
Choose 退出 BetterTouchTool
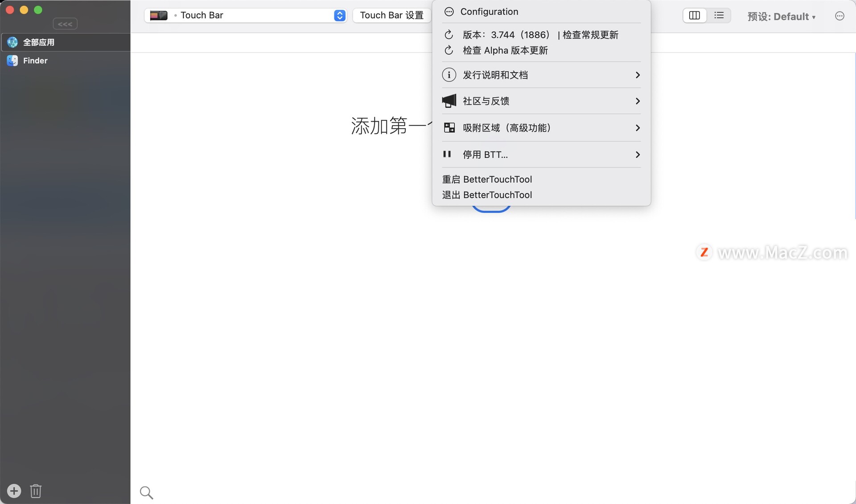pos(487,195)
